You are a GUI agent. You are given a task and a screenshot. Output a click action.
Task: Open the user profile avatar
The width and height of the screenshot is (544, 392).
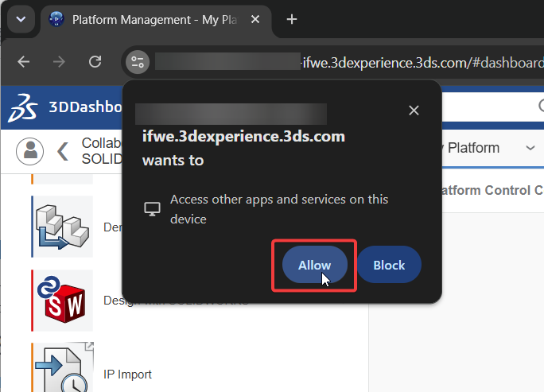(30, 151)
